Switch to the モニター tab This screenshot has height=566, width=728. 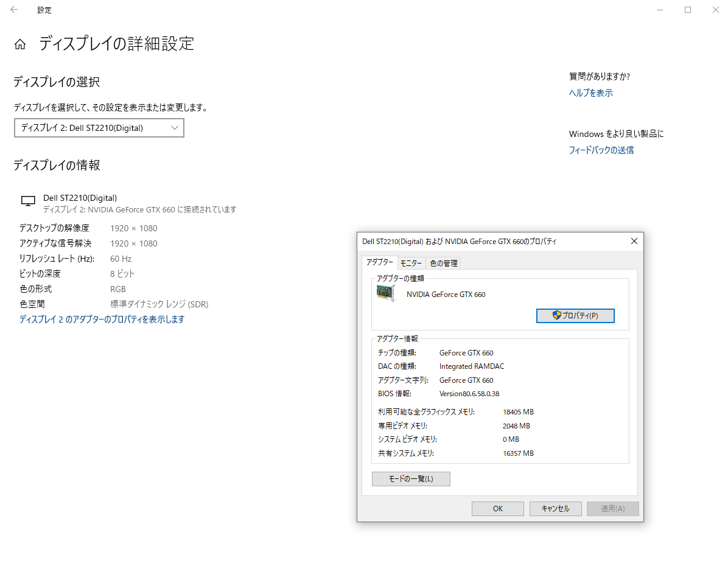pyautogui.click(x=411, y=264)
